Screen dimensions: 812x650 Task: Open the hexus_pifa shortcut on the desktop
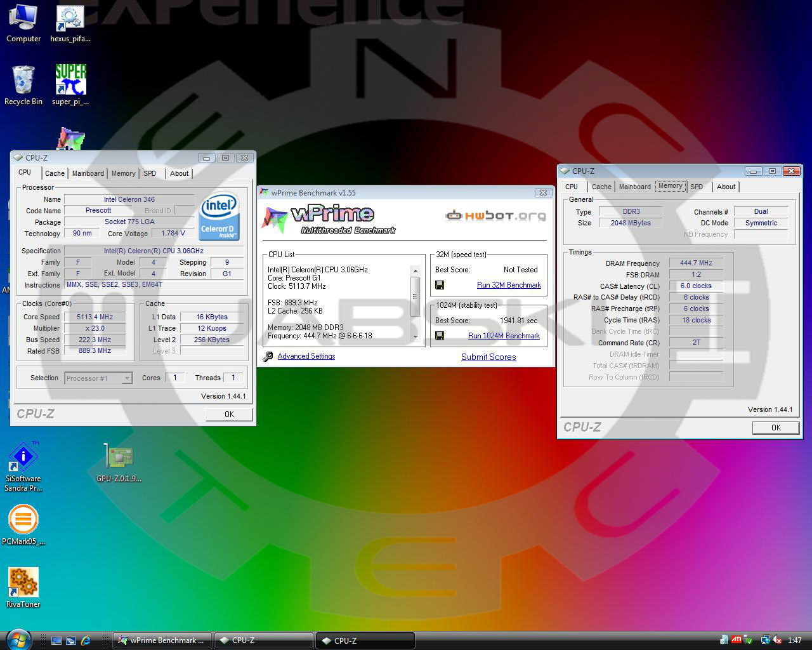pos(70,23)
